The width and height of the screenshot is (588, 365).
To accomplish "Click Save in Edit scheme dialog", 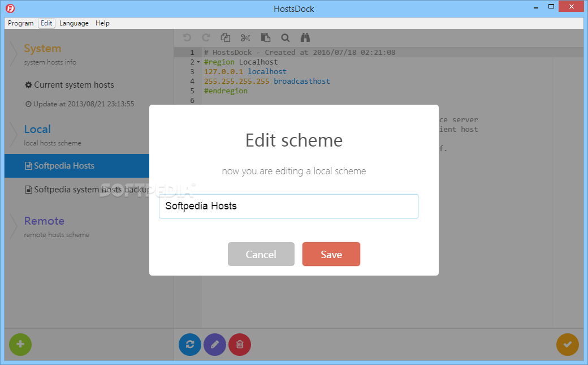I will click(331, 254).
